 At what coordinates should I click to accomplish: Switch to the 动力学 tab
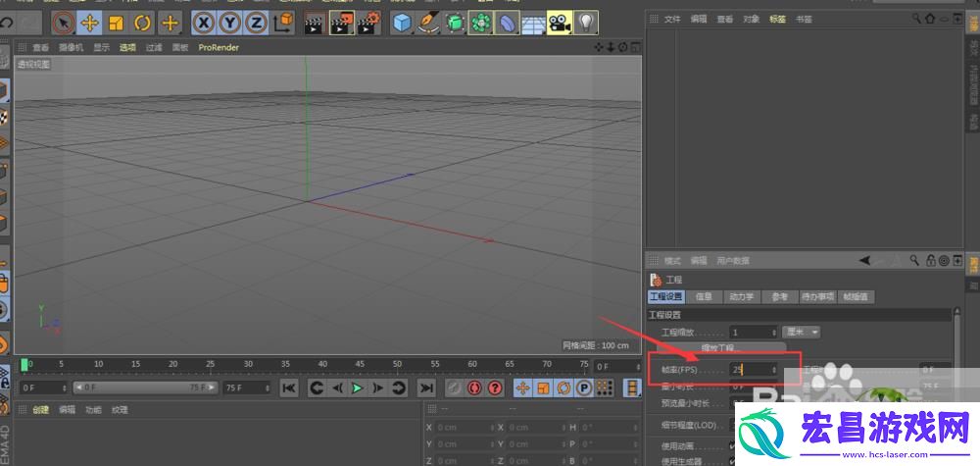[x=742, y=297]
